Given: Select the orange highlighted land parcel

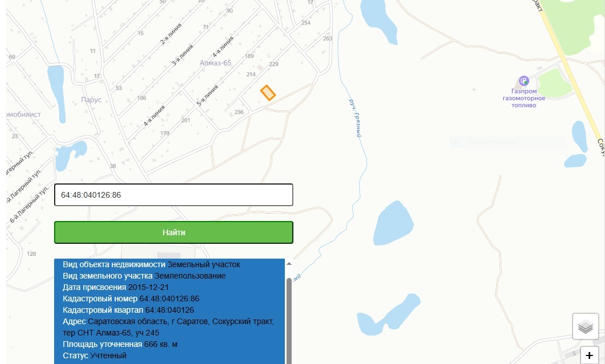Looking at the screenshot, I should (268, 93).
